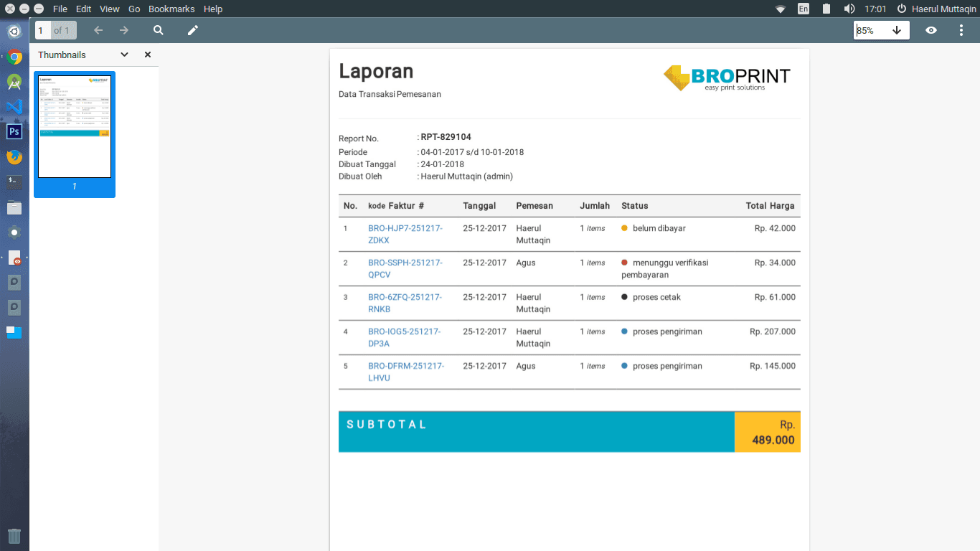Image resolution: width=980 pixels, height=551 pixels.
Task: Open invoice link BRO-HJP7-251217-ZDKX
Action: 405,234
